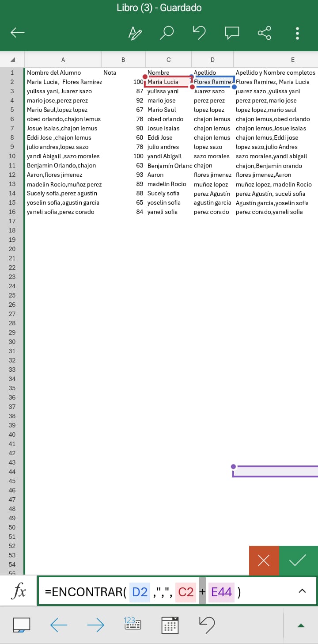Tap the back arrow in header

click(x=18, y=32)
